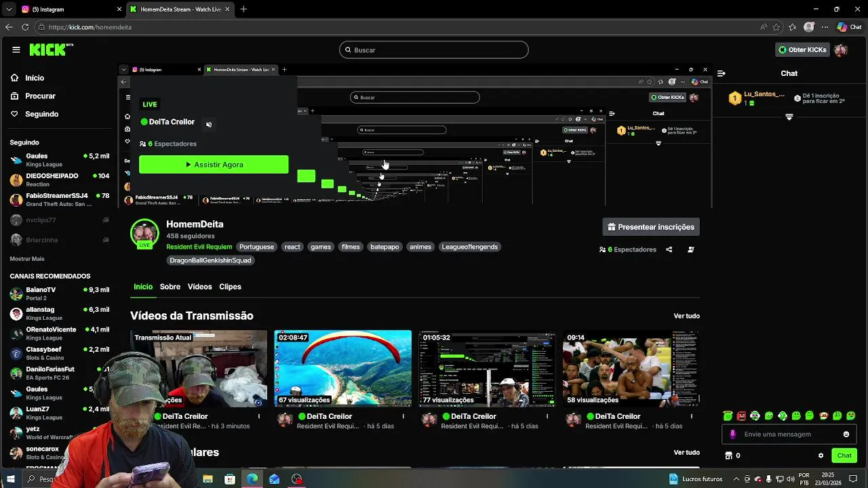Open options menu for 09:14 video

692,416
